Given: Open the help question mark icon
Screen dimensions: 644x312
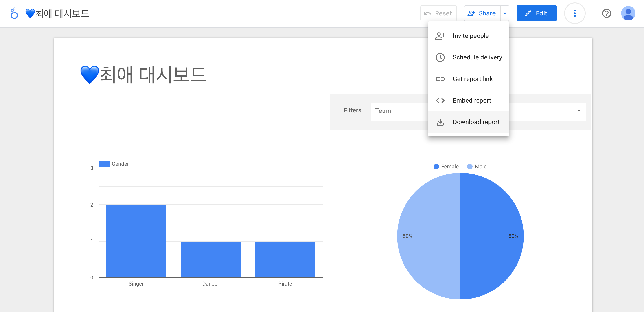Looking at the screenshot, I should click(x=606, y=13).
